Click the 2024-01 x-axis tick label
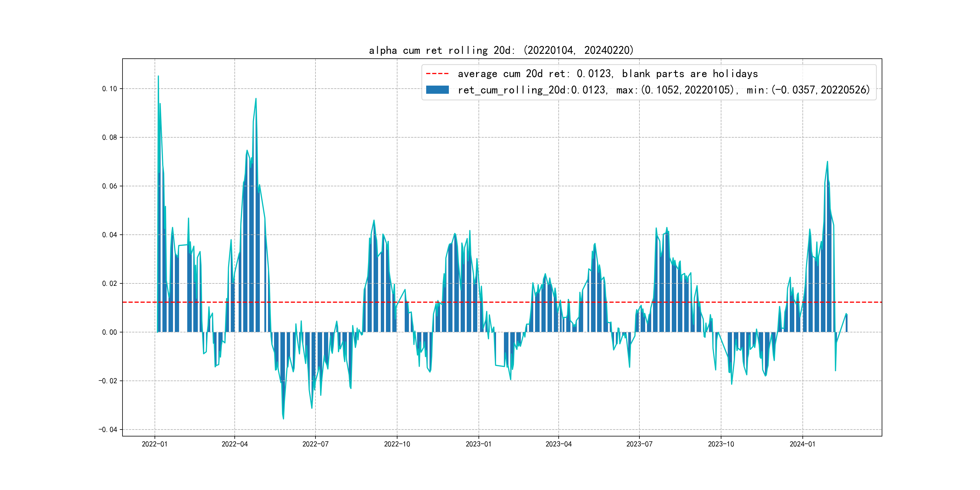 802,444
